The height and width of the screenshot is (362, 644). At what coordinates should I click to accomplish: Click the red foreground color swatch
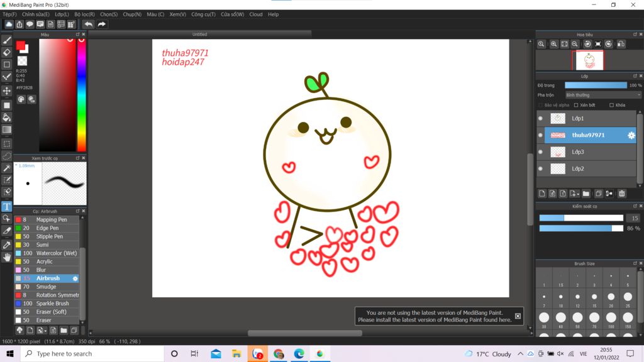coord(20,45)
